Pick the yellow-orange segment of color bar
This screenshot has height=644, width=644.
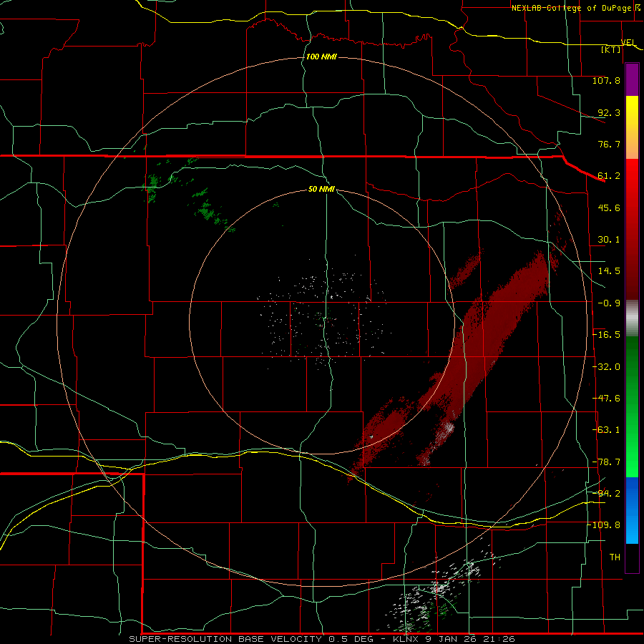[x=632, y=127]
